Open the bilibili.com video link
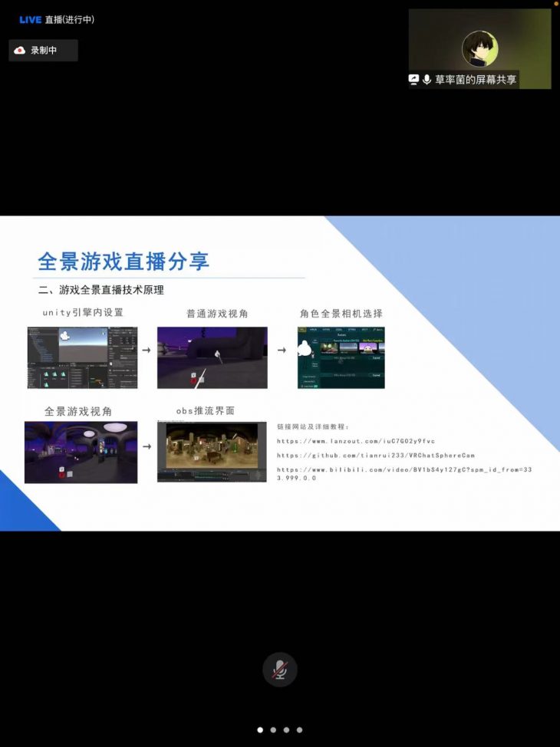 tap(404, 469)
